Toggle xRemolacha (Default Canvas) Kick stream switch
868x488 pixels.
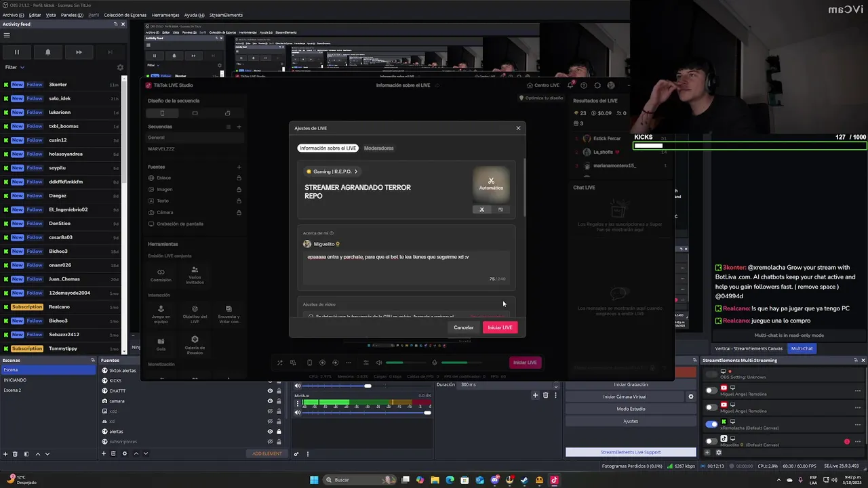(711, 424)
